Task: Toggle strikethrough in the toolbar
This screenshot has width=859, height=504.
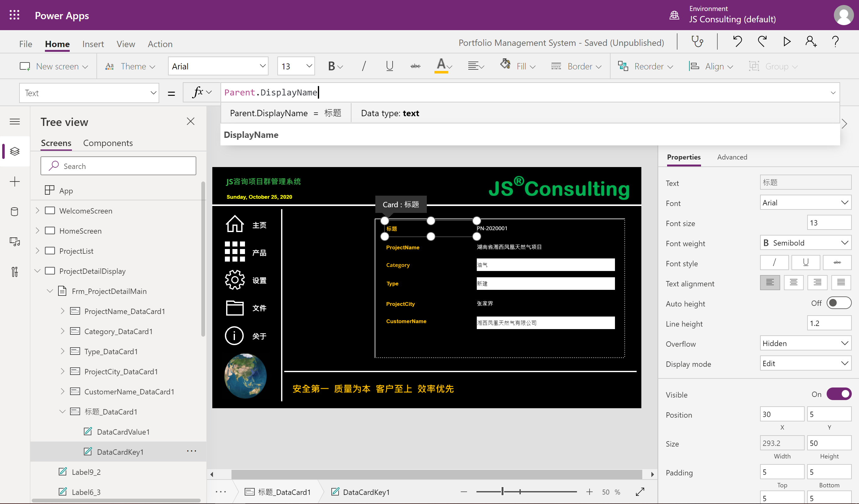Action: coord(415,66)
